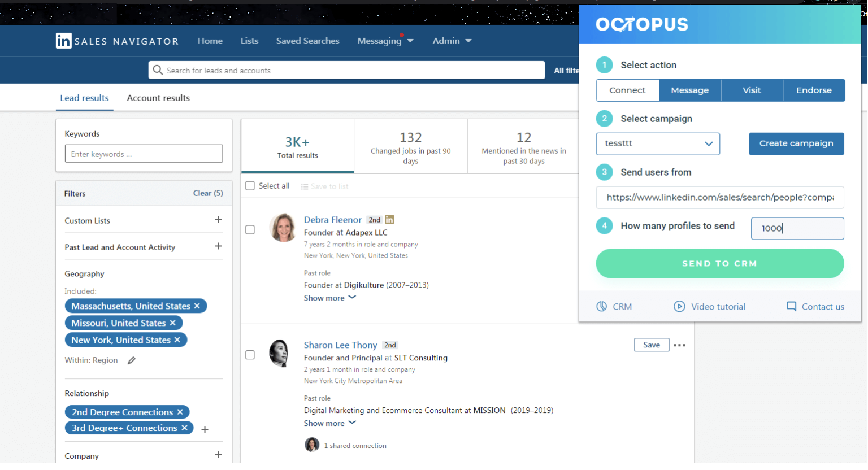Image resolution: width=868 pixels, height=470 pixels.
Task: Show more of Debra Fleenor's details
Action: 330,298
